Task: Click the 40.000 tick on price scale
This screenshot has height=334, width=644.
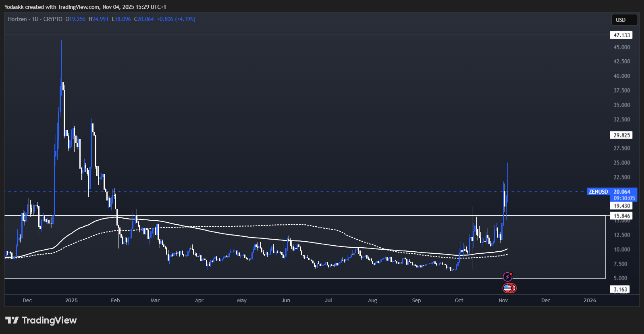Action: click(x=621, y=76)
